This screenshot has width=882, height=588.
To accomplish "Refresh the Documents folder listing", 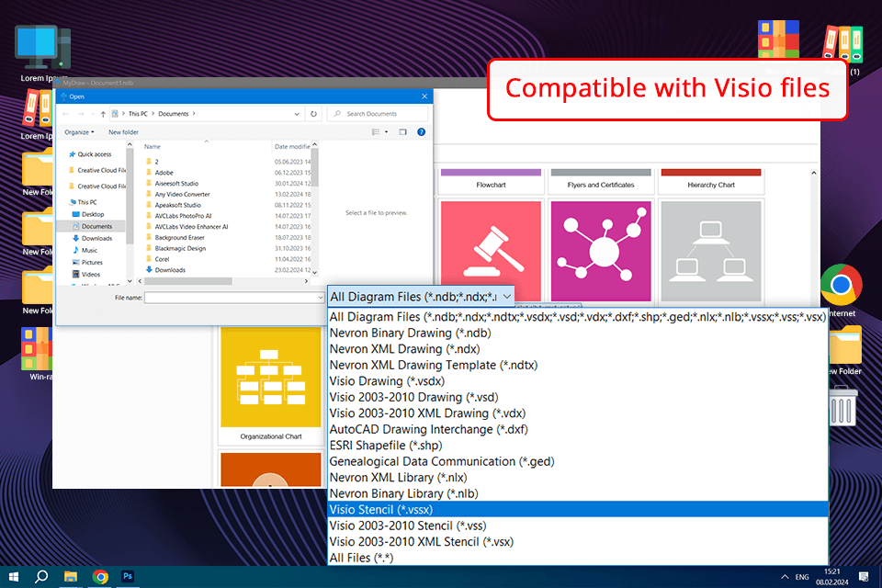I will pyautogui.click(x=313, y=114).
